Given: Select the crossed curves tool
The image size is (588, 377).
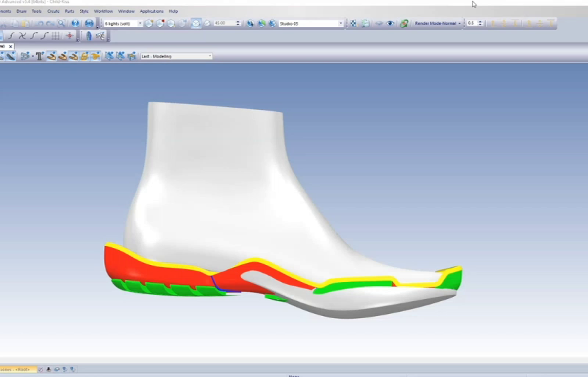Looking at the screenshot, I should coord(23,36).
